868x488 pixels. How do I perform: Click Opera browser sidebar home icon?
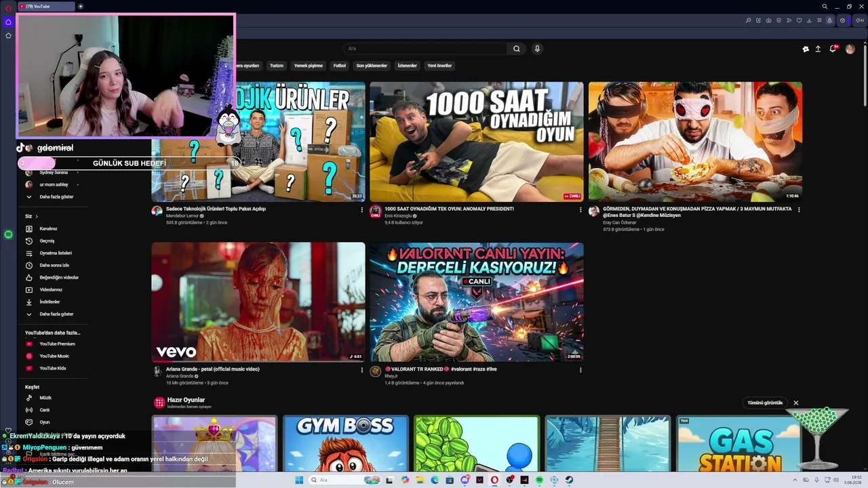8,22
